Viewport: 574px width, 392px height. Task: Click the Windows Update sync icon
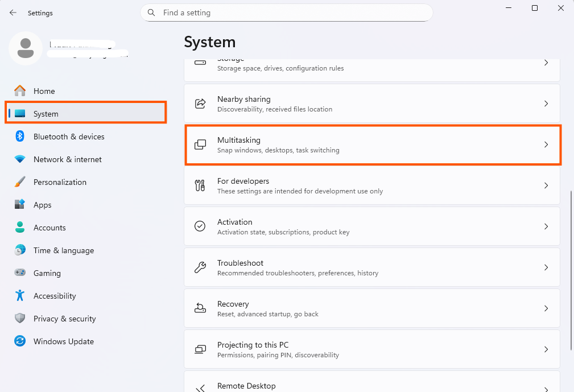20,341
